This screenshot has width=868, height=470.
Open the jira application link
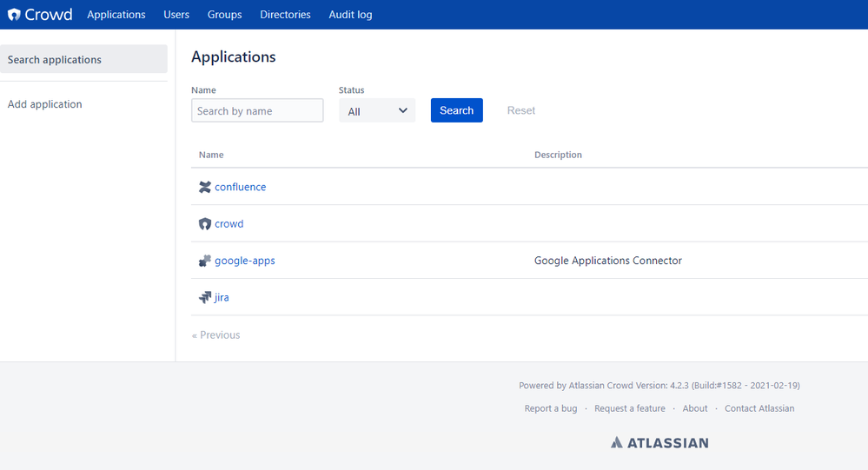click(222, 297)
